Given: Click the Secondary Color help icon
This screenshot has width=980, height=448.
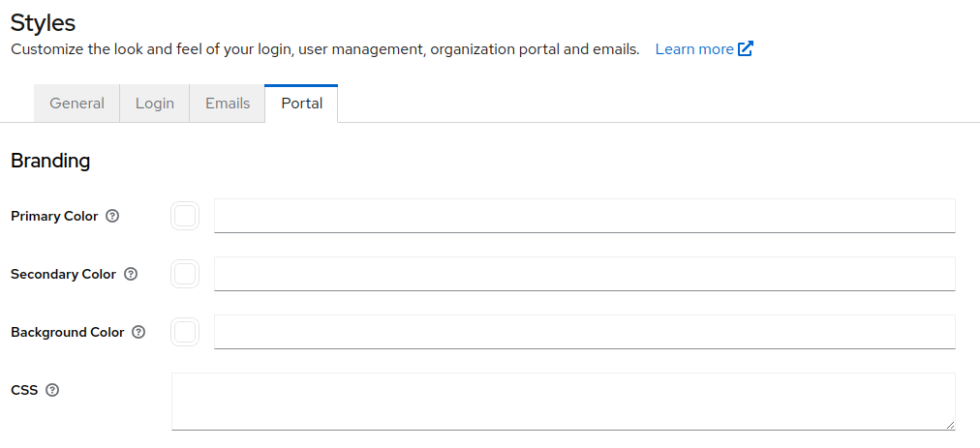Looking at the screenshot, I should point(131,275).
